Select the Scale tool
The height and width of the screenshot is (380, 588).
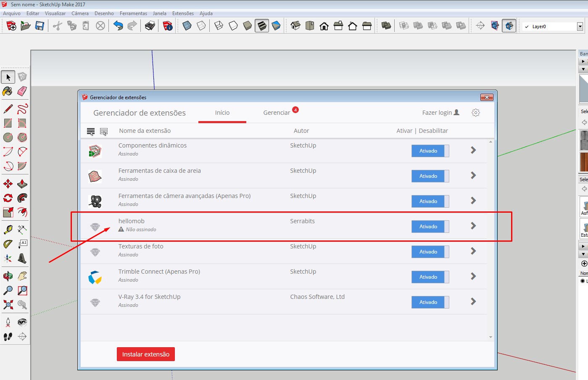coord(8,212)
